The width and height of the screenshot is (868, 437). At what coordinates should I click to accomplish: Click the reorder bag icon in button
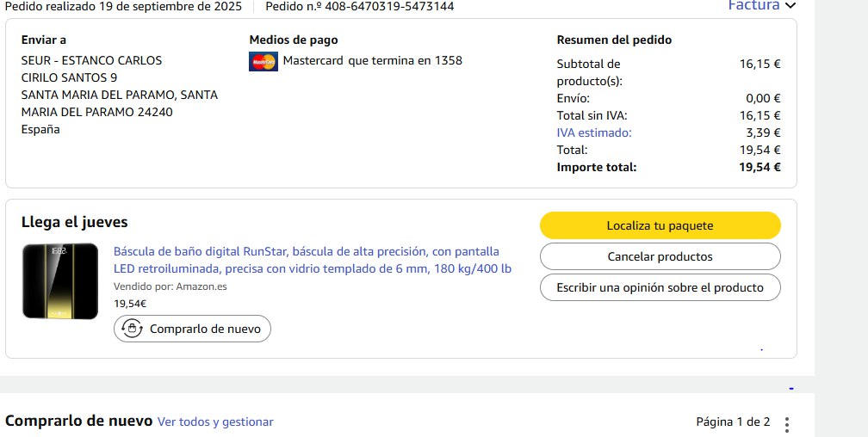(132, 328)
